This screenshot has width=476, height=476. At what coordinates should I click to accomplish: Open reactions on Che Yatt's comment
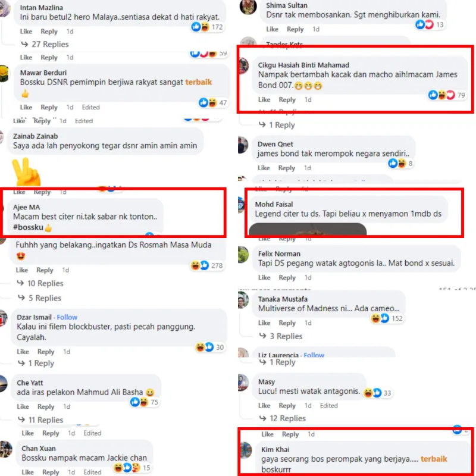click(x=144, y=402)
